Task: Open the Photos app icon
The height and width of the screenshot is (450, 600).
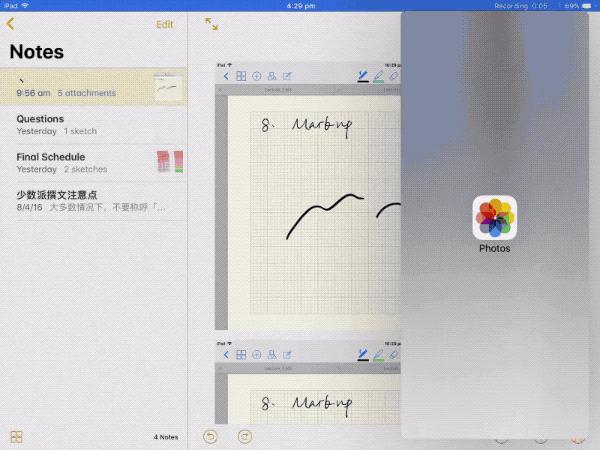Action: coord(494,217)
